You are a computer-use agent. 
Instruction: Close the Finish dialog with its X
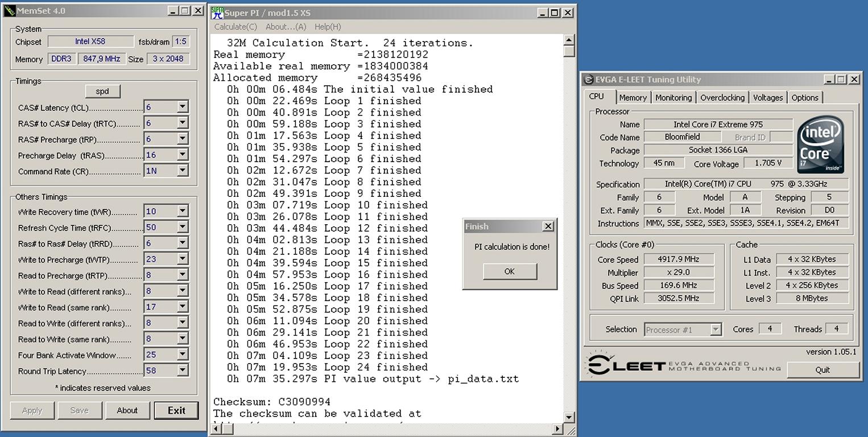click(548, 226)
